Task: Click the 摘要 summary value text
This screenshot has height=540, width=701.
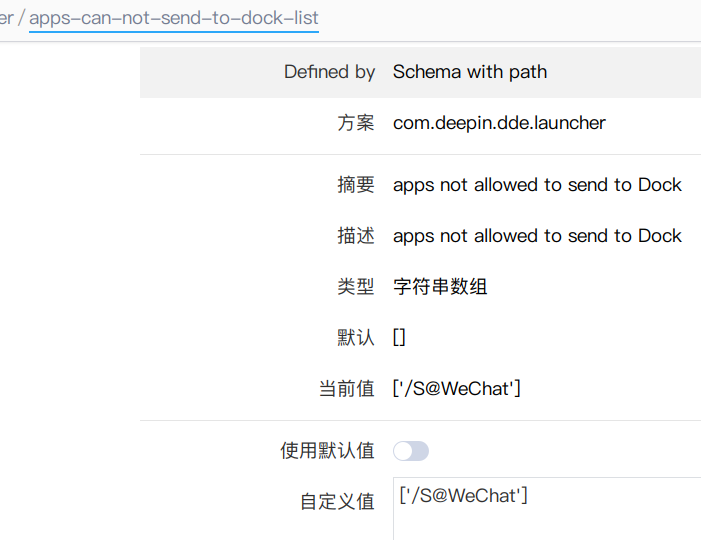Action: tap(537, 185)
